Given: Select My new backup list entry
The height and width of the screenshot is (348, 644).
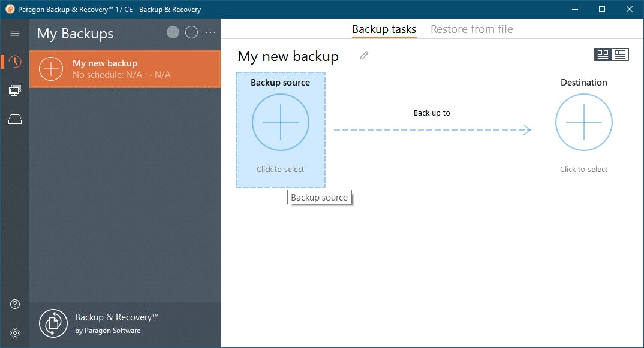Looking at the screenshot, I should (x=125, y=69).
